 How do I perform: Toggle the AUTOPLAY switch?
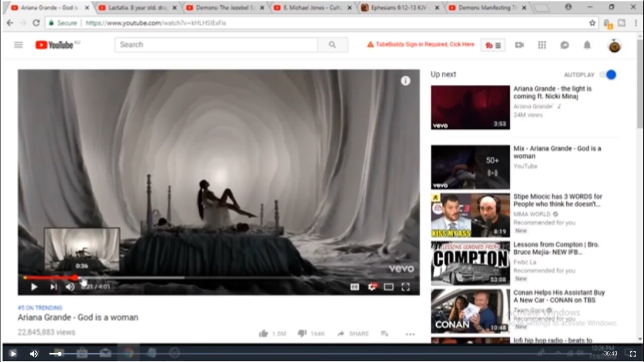(x=608, y=75)
